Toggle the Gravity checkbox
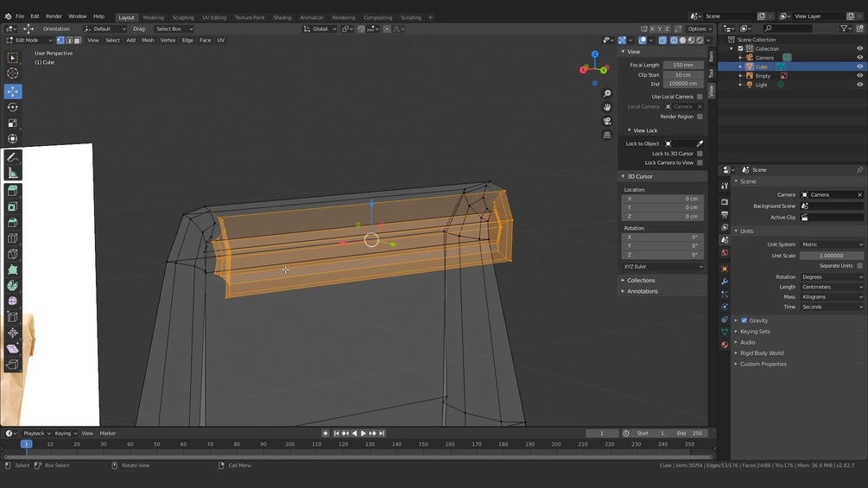 coord(744,320)
